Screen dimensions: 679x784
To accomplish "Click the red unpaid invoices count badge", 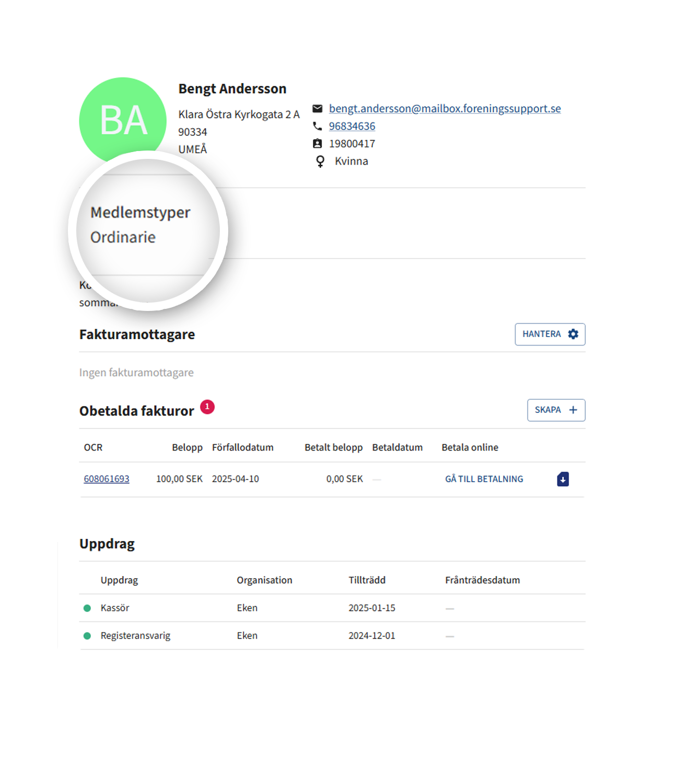I will [207, 407].
